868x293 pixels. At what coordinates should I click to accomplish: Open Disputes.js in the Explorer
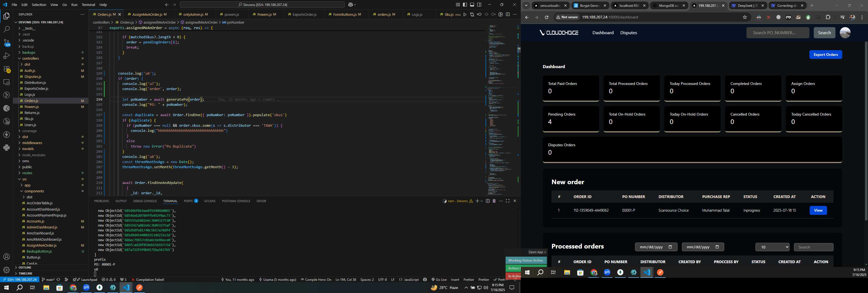(x=33, y=77)
